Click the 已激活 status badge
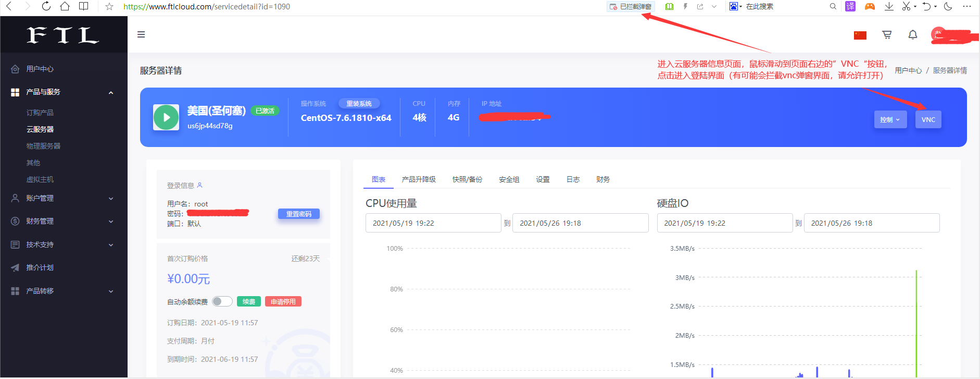This screenshot has height=379, width=980. pos(265,111)
